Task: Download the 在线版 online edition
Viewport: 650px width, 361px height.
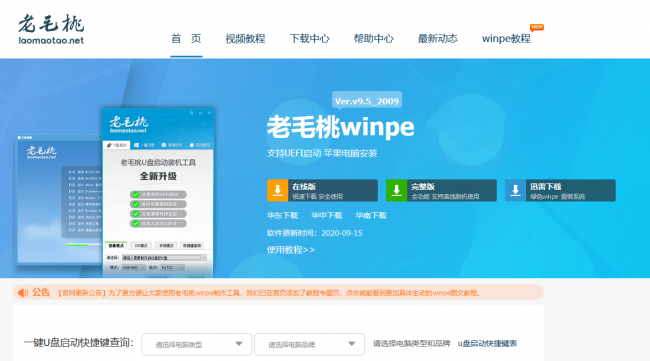Action: [x=323, y=190]
